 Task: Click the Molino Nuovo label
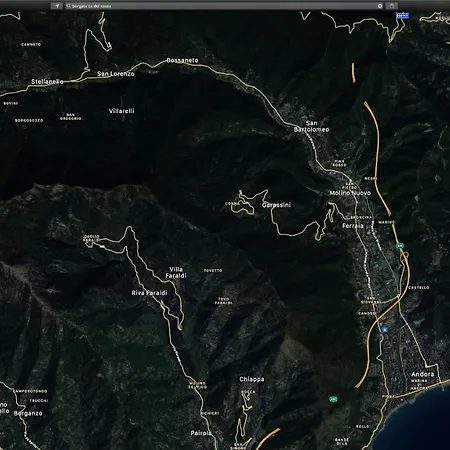coord(350,193)
